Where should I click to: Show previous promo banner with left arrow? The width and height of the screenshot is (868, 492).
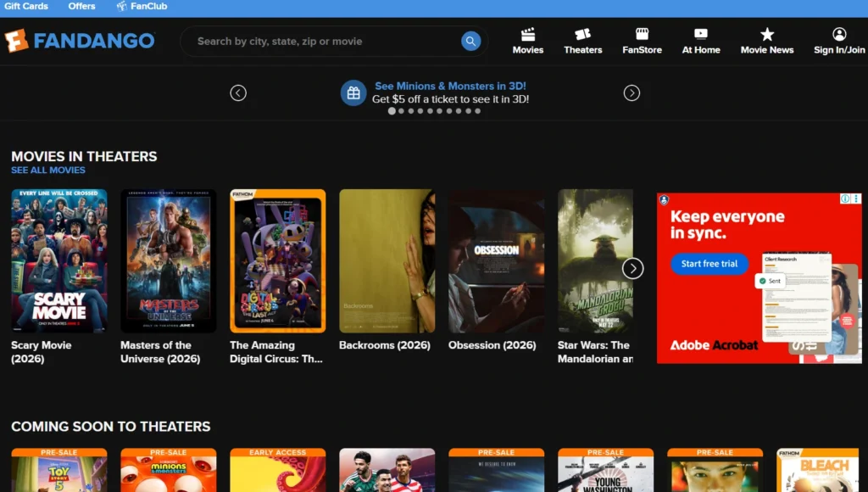click(x=238, y=93)
